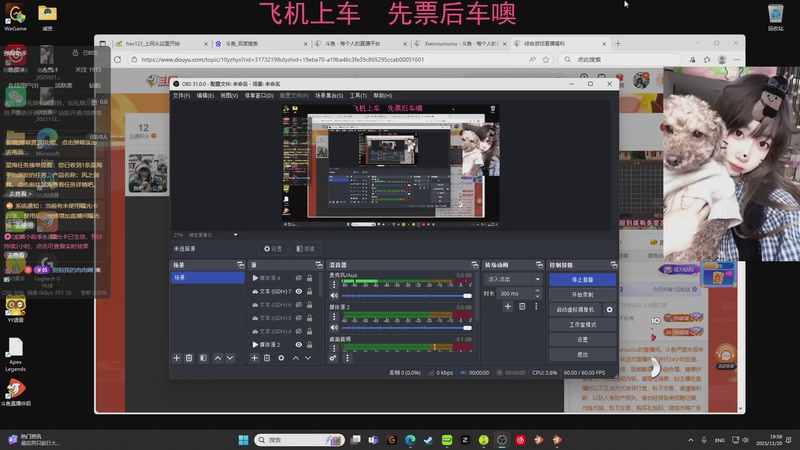
Task: Open Windows Start menu on taskbar
Action: 243,440
